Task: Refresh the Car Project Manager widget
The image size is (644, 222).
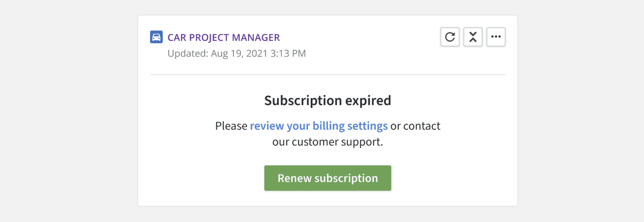Action: point(450,37)
